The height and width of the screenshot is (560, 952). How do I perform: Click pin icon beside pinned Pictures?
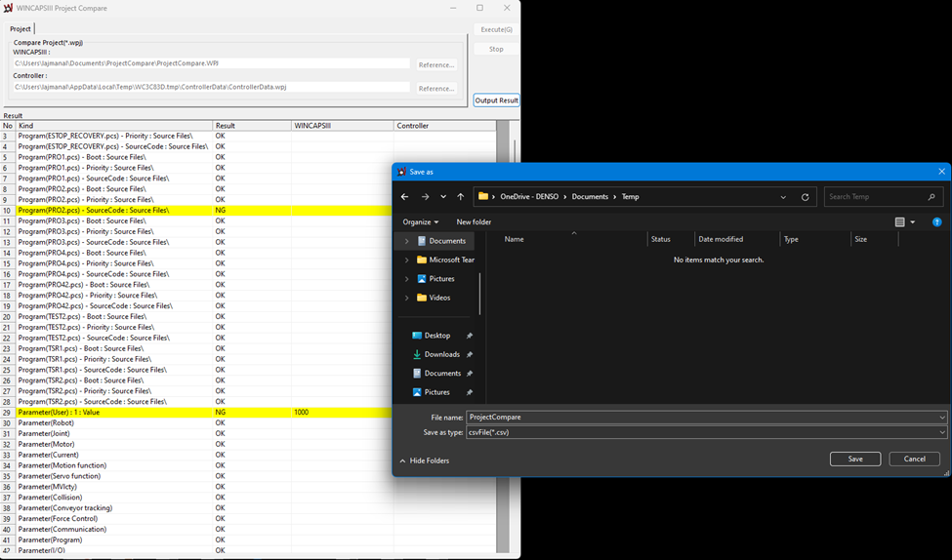click(470, 392)
